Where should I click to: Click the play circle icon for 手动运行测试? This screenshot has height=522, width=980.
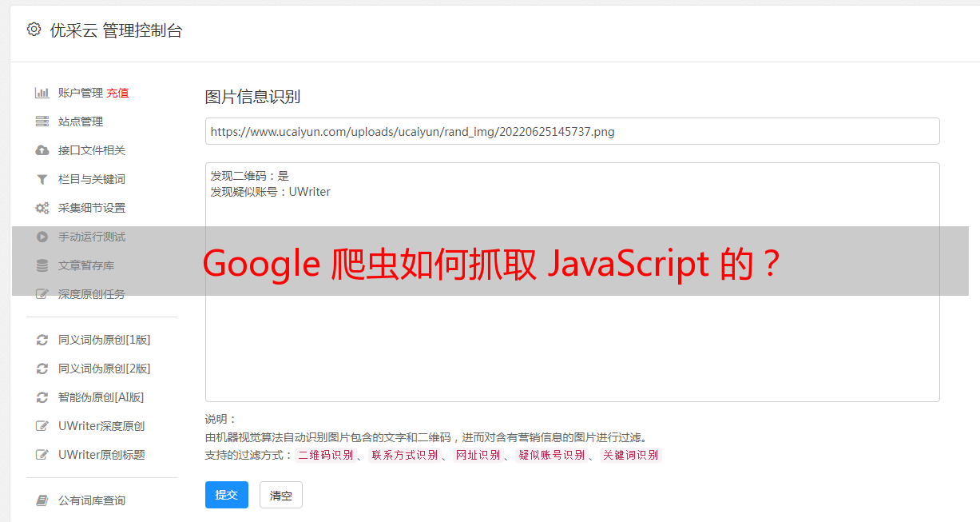(42, 237)
